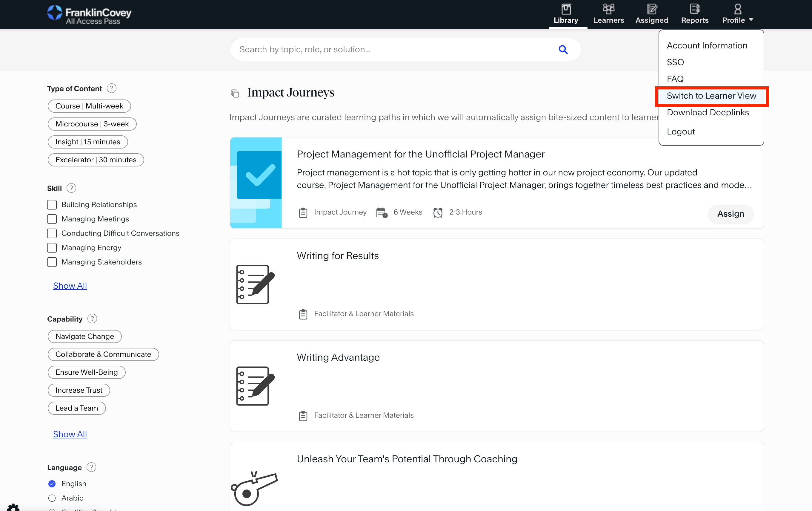This screenshot has width=812, height=511.
Task: Open Reports from the navigation icons
Action: point(694,9)
